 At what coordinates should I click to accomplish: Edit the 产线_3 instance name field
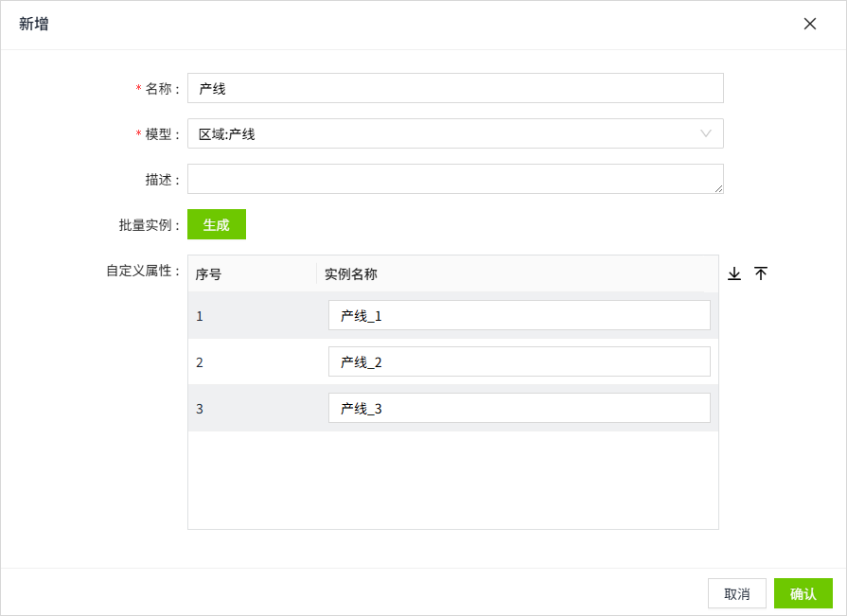pyautogui.click(x=520, y=408)
